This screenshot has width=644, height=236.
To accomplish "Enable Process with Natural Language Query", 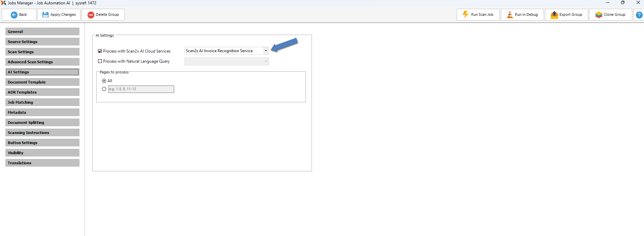I will [100, 61].
